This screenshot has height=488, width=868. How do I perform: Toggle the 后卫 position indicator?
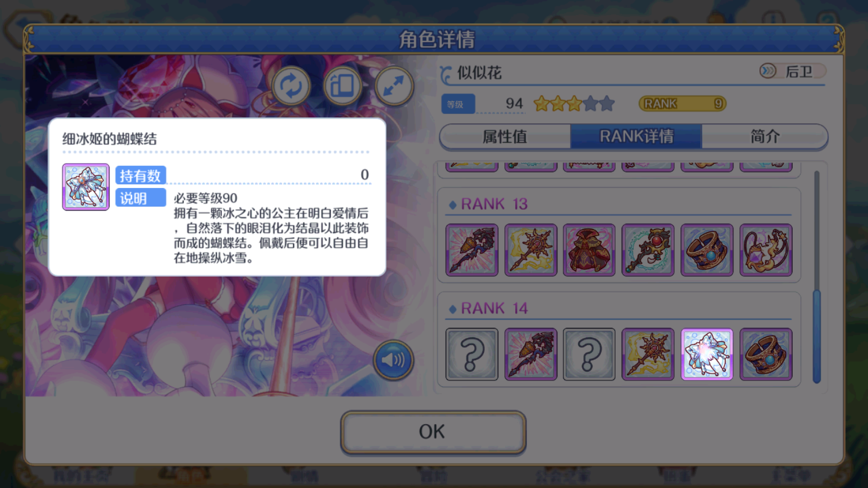792,71
